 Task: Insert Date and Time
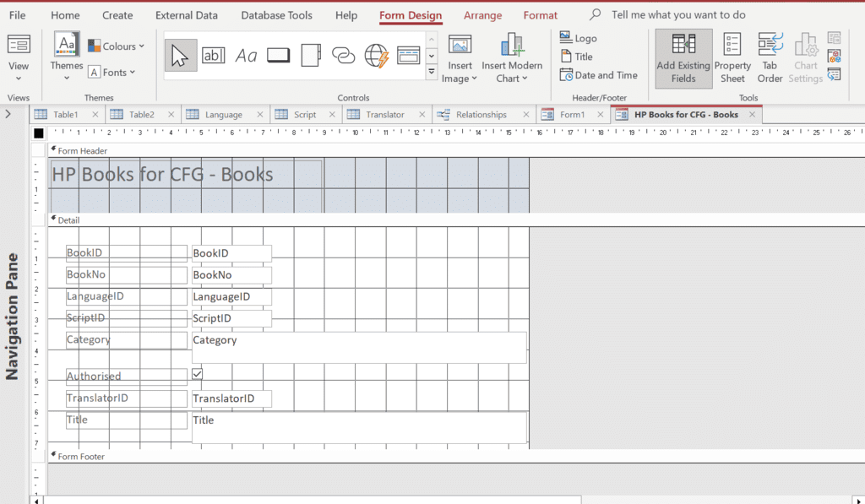[x=599, y=75]
